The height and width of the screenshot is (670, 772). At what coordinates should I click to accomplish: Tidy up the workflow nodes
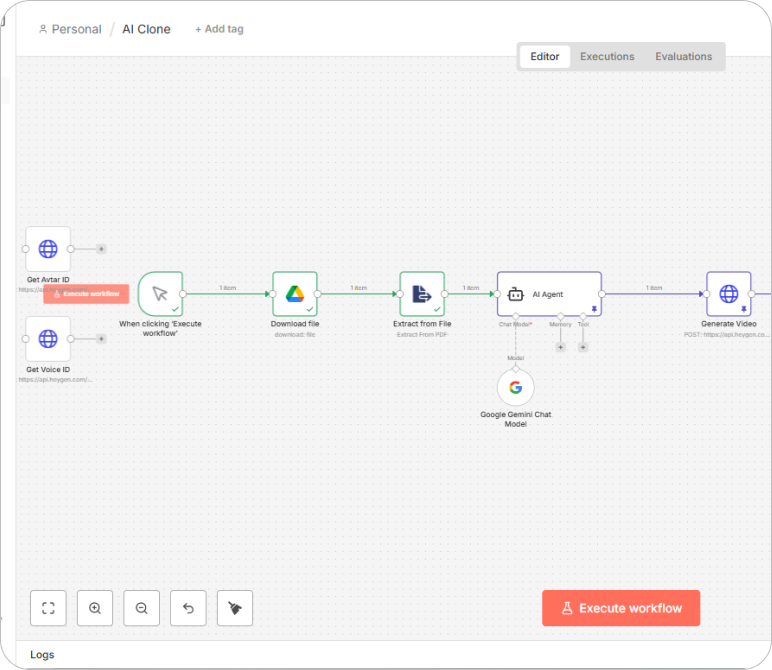(235, 608)
